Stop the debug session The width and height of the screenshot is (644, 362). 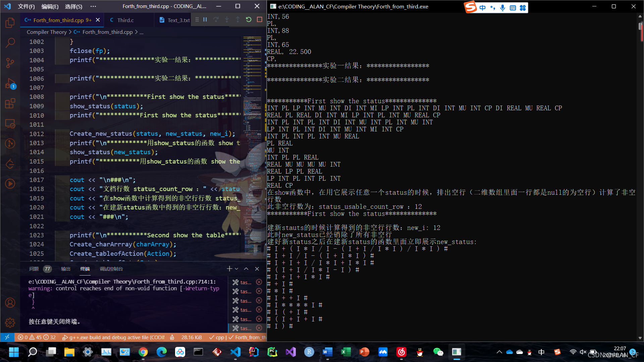click(x=259, y=20)
